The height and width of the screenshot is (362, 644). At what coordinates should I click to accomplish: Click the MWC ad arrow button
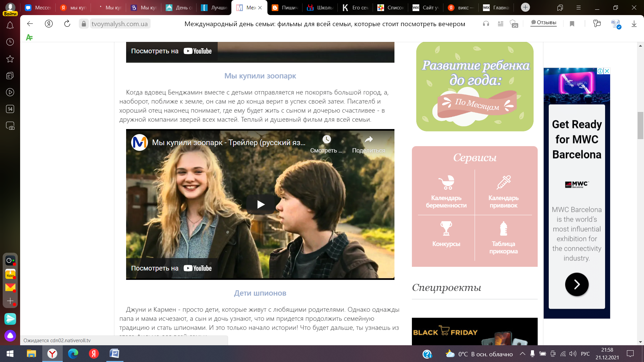(577, 284)
